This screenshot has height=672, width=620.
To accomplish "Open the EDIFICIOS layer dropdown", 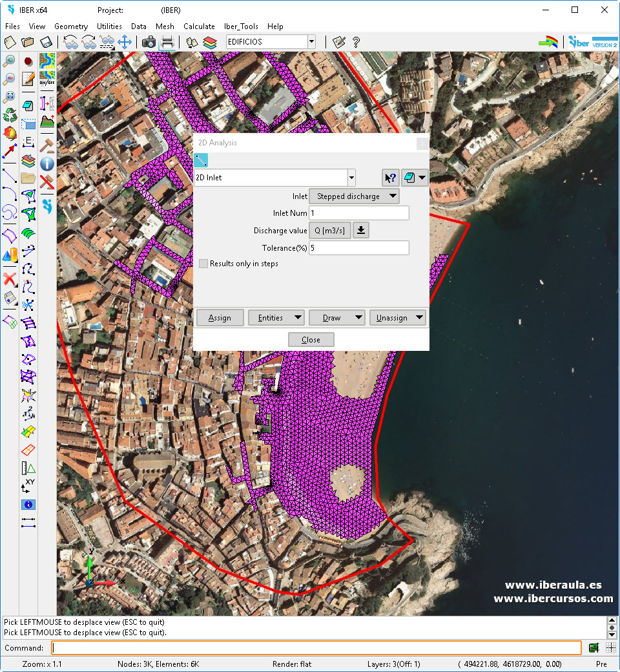I will (x=311, y=42).
